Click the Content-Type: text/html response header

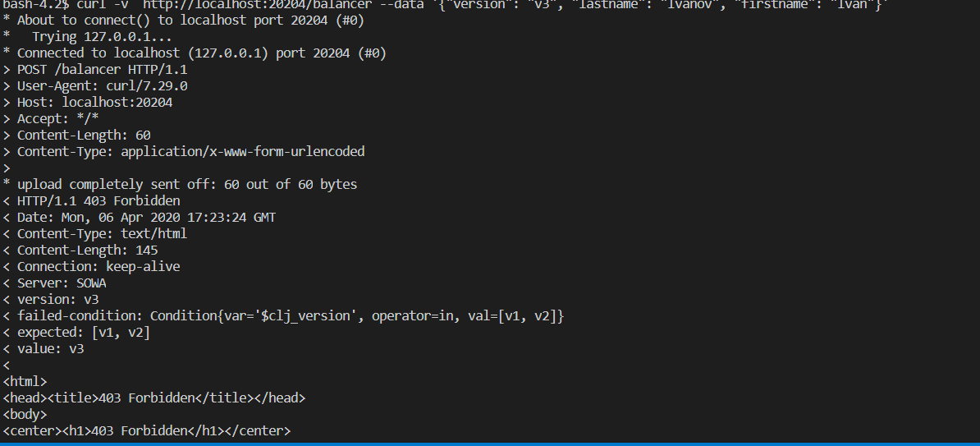pyautogui.click(x=95, y=234)
